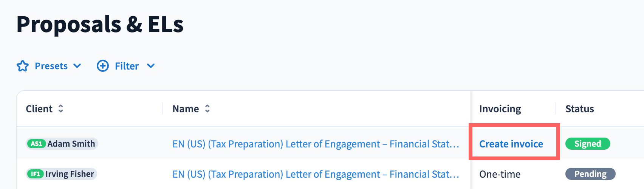Click the Filter label
Viewport: 644px width, 189px height.
127,66
